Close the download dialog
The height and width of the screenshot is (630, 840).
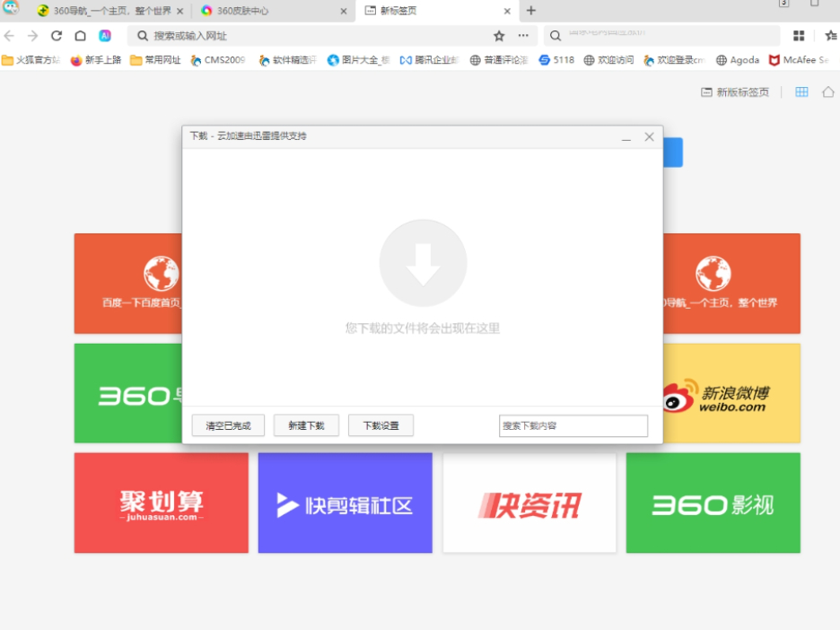point(649,136)
